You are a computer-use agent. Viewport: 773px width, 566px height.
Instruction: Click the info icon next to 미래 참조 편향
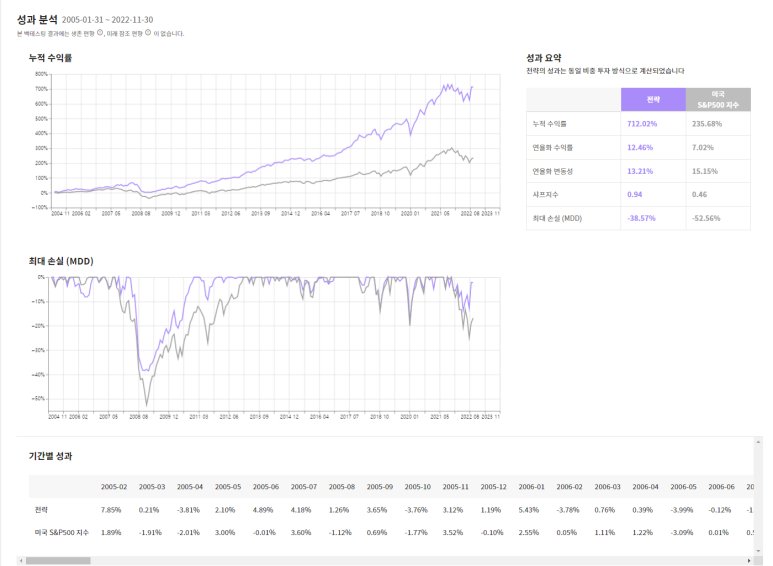[148, 33]
